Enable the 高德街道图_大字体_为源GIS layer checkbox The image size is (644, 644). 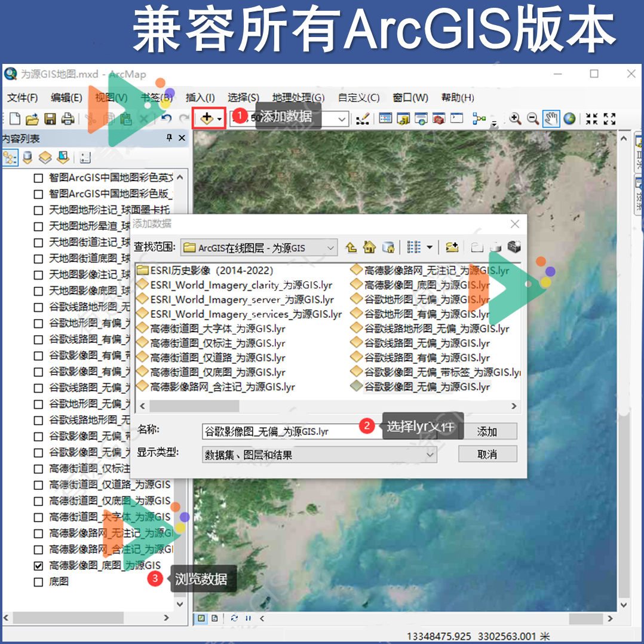[38, 517]
